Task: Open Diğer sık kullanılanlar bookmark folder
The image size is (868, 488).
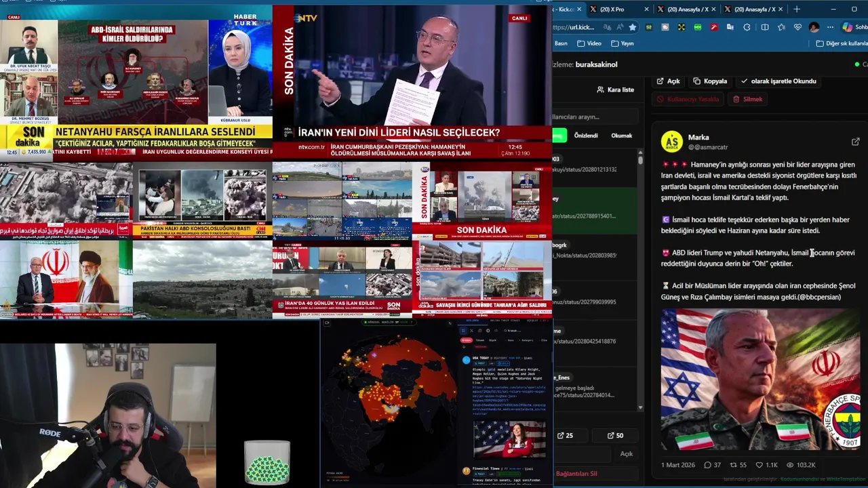Action: tap(841, 43)
